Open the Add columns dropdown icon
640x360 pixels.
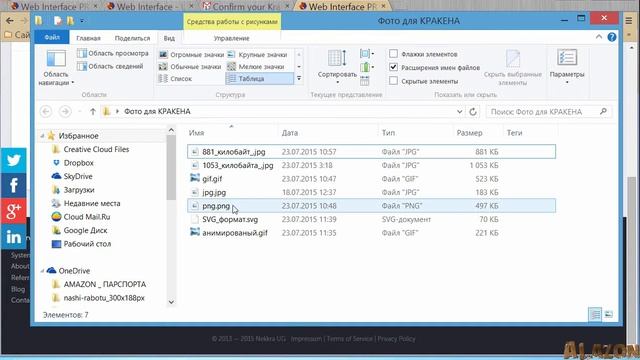(367, 67)
